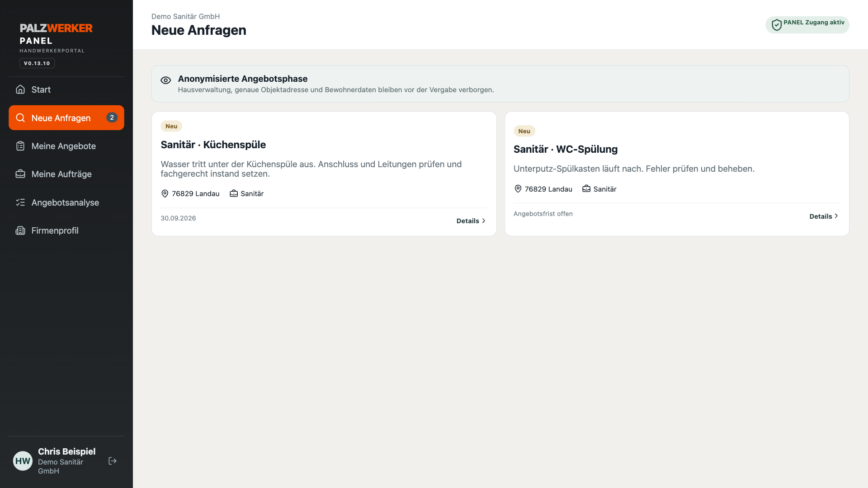Click the Palzwerker Panel logo

pyautogui.click(x=56, y=34)
